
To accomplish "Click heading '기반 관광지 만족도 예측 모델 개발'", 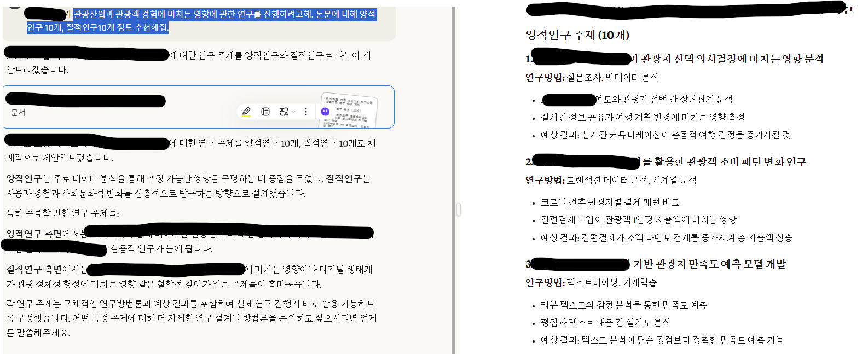I will coord(709,264).
